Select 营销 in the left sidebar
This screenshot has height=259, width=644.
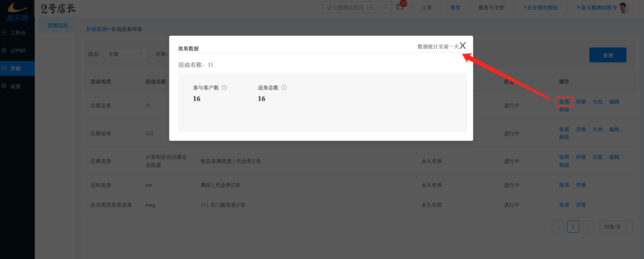pyautogui.click(x=17, y=68)
